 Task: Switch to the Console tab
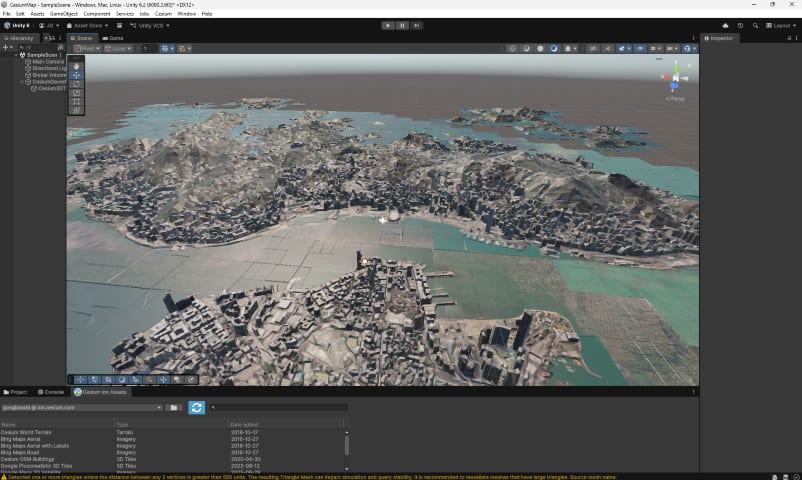[x=51, y=392]
